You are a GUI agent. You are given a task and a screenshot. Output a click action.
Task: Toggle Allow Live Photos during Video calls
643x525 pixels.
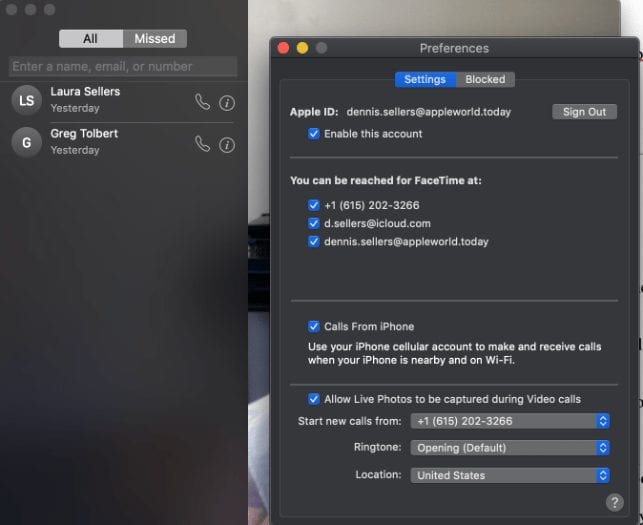[x=315, y=399]
